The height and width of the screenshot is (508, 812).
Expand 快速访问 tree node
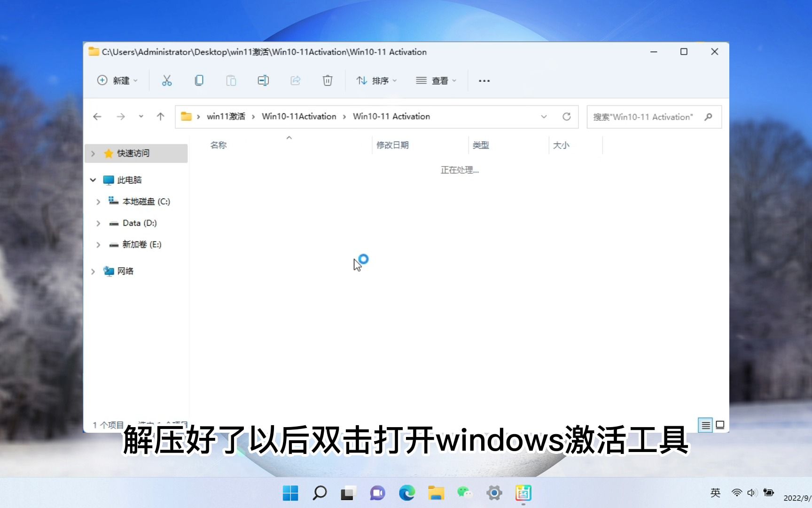point(93,153)
